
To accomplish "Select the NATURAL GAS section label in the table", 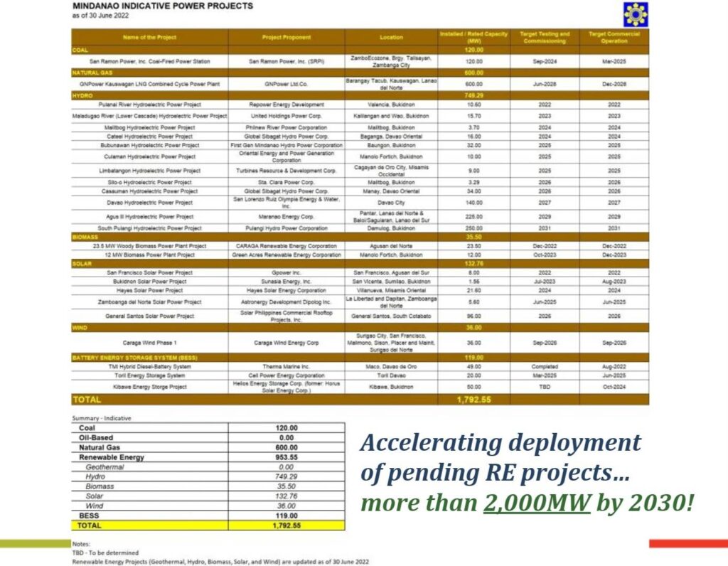I will 92,73.
